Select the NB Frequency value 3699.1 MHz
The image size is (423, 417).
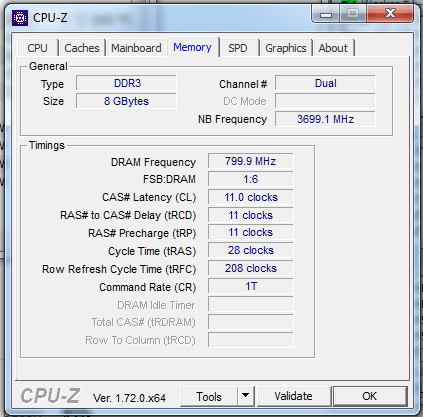[x=325, y=119]
